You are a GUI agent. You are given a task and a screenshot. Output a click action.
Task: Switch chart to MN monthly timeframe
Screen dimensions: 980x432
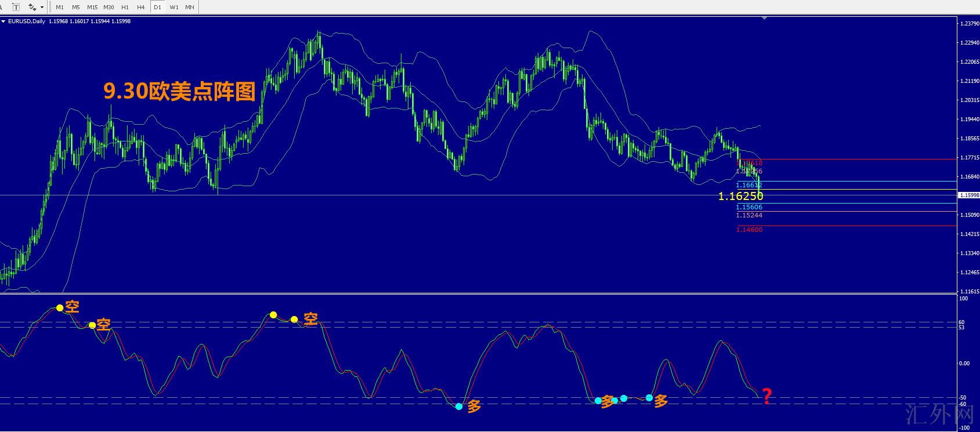[x=190, y=8]
